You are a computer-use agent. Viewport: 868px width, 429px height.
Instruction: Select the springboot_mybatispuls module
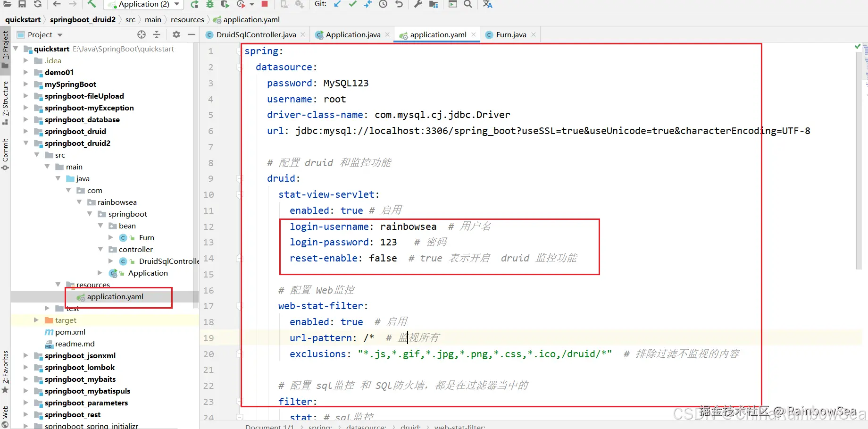coord(87,391)
